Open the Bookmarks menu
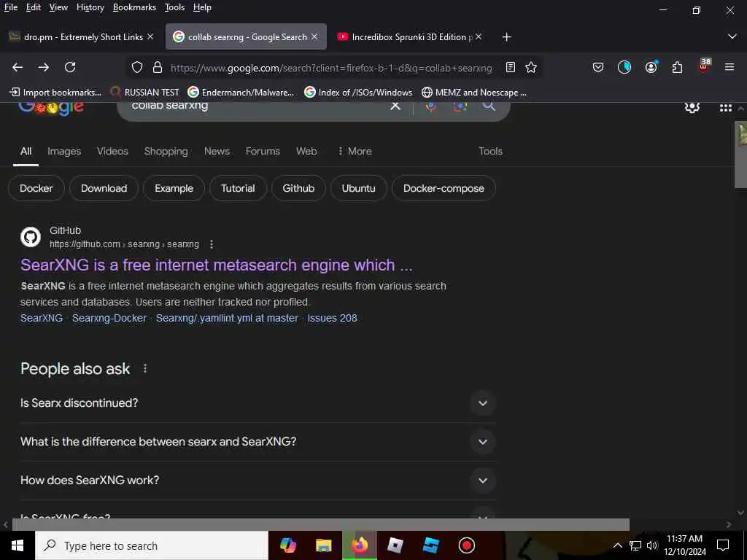This screenshot has height=560, width=747. click(134, 7)
